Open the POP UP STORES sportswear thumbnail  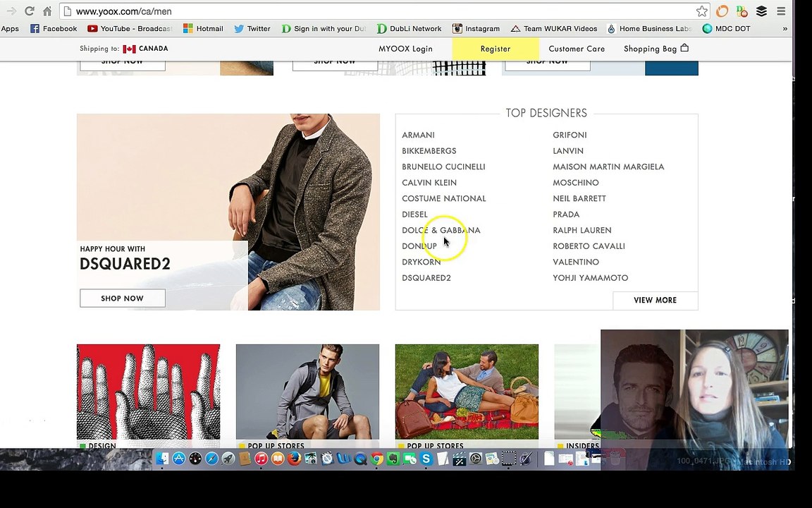[307, 392]
